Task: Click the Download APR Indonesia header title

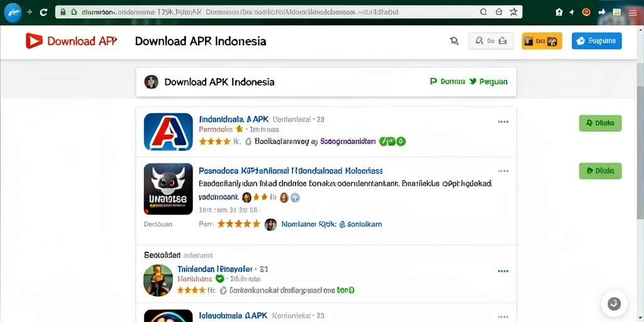Action: [x=201, y=41]
